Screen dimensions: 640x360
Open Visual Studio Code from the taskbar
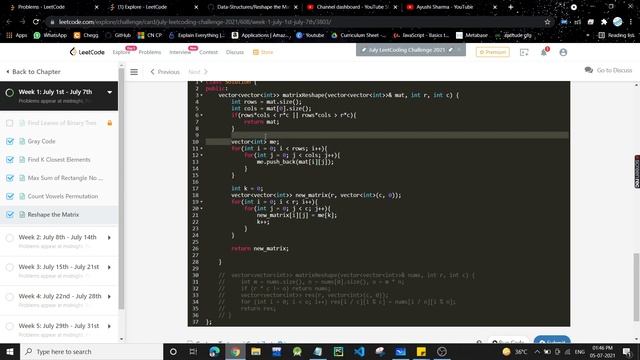tap(359, 351)
